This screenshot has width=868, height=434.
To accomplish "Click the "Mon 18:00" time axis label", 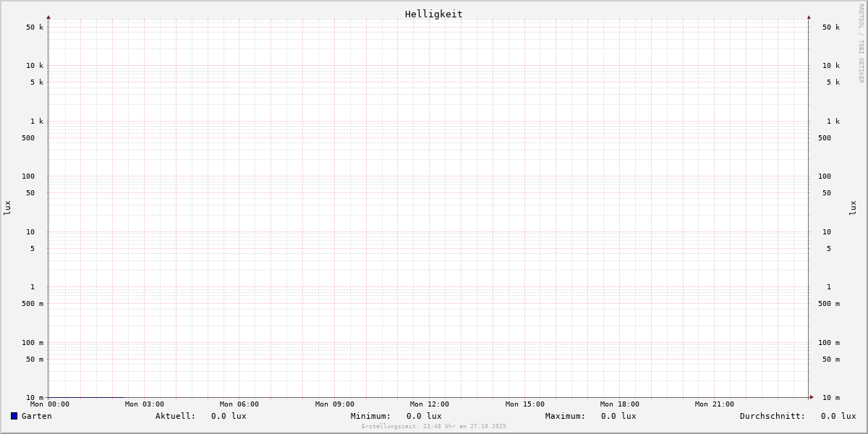I will pos(620,404).
